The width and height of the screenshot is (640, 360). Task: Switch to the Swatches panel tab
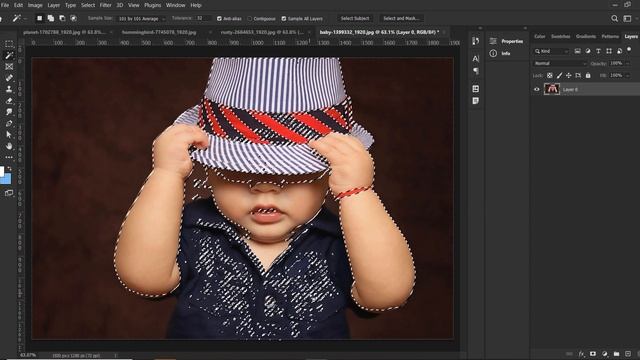click(560, 36)
